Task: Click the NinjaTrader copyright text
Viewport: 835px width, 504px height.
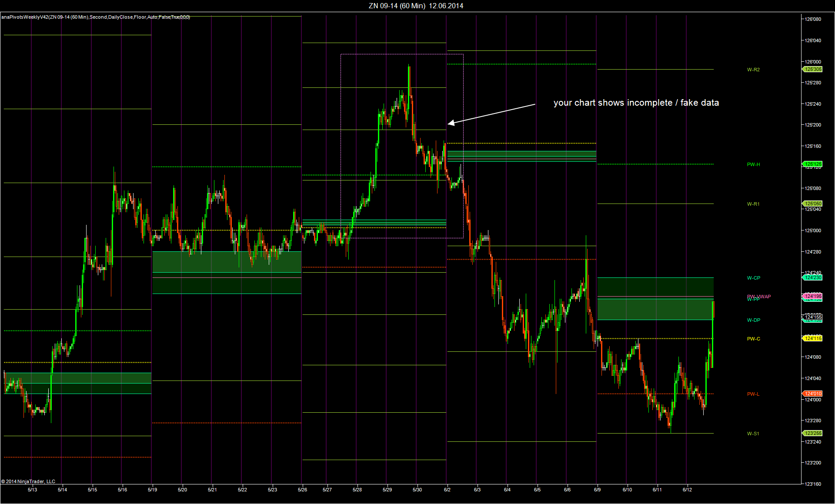Action: coord(28,481)
